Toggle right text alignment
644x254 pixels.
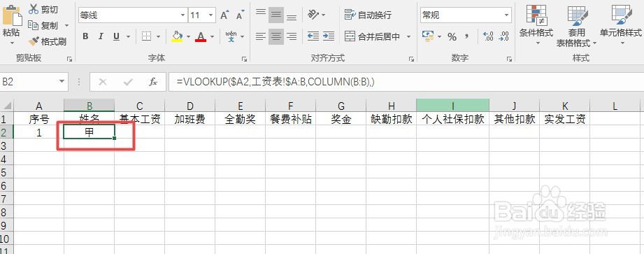click(x=292, y=36)
